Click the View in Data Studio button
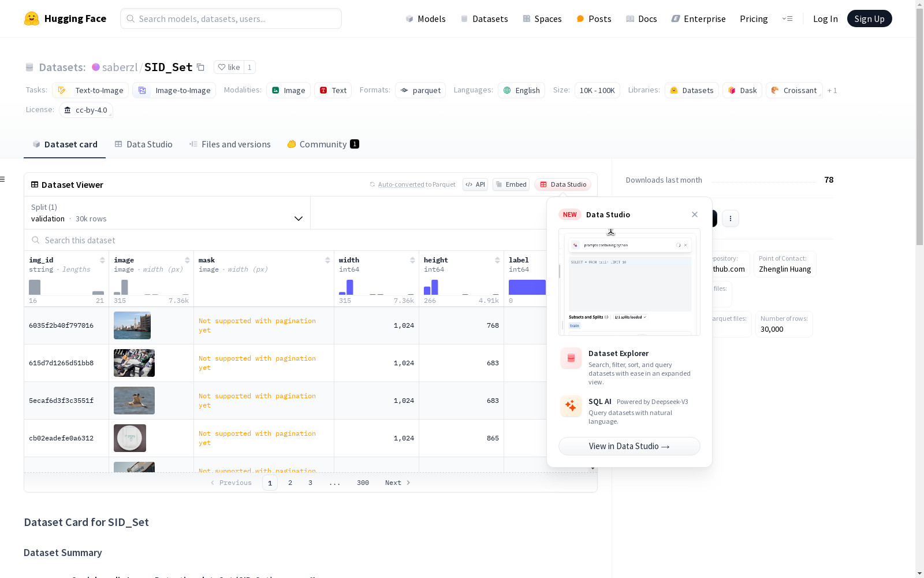Viewport: 924px width, 578px height. tap(629, 446)
